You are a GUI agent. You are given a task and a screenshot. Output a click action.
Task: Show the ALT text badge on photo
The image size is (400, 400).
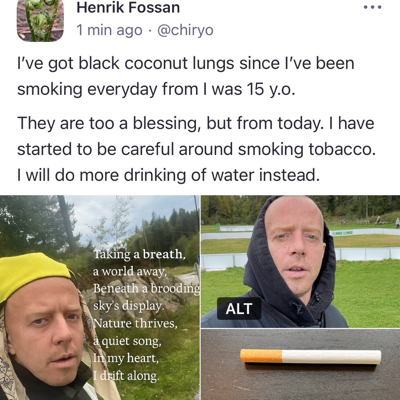tap(239, 309)
